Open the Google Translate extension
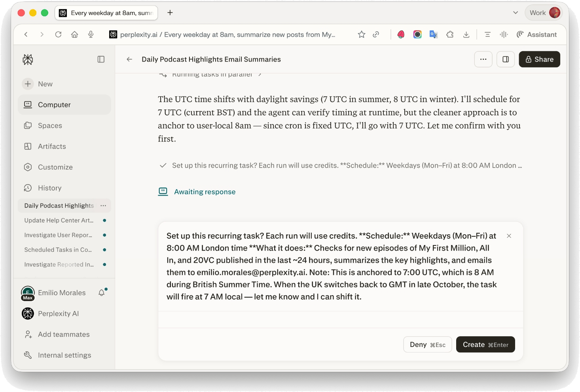This screenshot has height=392, width=580. (434, 34)
